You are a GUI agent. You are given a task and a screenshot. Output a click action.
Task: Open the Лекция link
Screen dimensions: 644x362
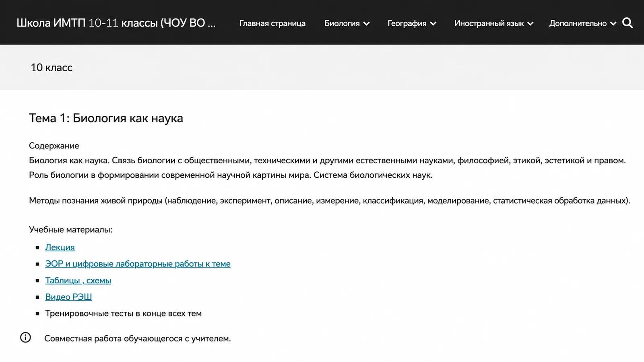[60, 247]
